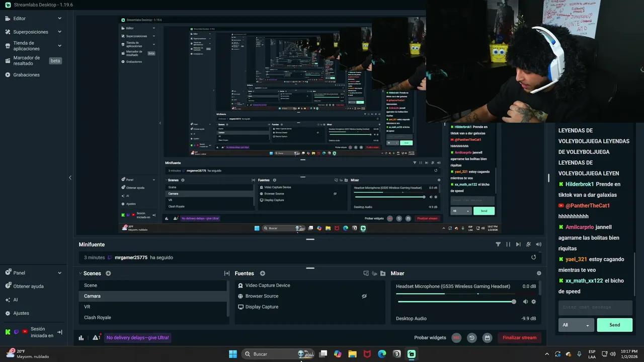Select the Camara scene

click(153, 296)
